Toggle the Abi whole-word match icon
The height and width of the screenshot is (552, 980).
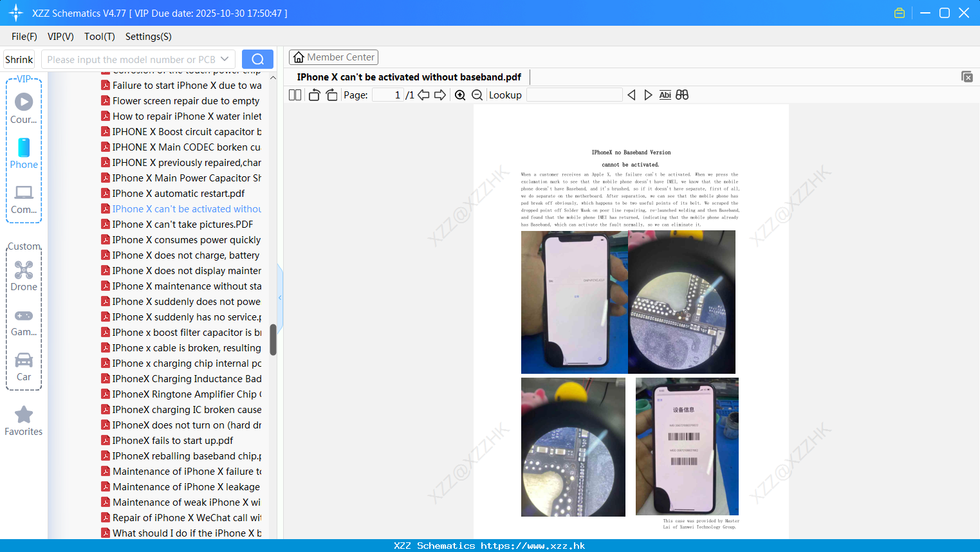coord(665,95)
